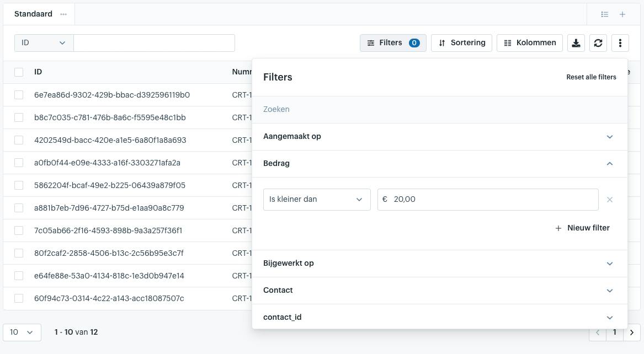Expand the Contact filter section

tap(439, 291)
